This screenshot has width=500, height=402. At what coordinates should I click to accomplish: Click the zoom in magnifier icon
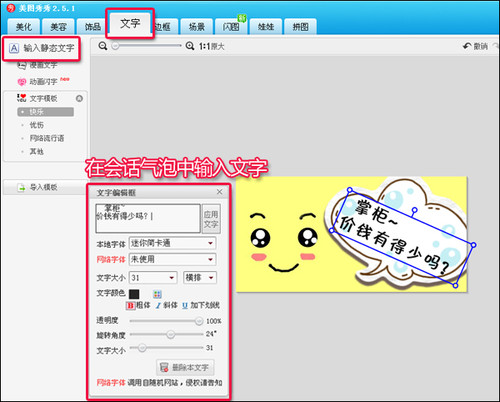click(190, 46)
